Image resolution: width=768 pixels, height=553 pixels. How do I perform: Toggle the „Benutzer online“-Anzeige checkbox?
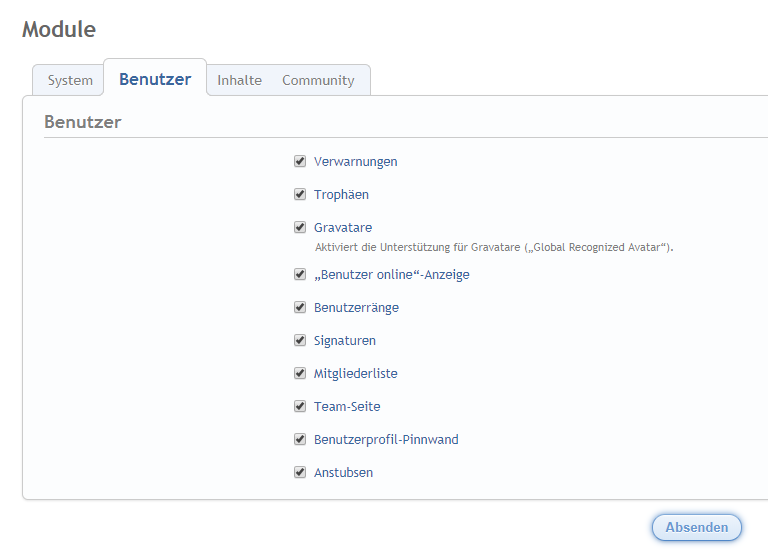pos(300,274)
